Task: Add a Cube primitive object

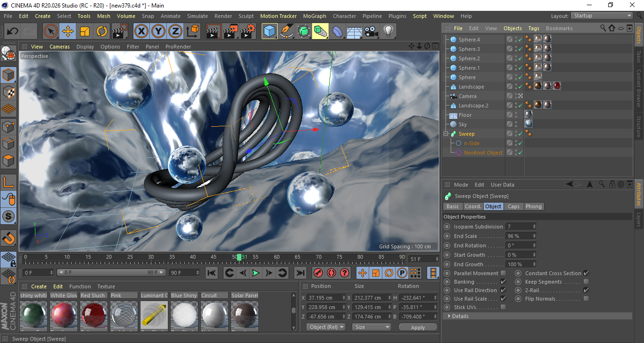Action: [x=270, y=32]
